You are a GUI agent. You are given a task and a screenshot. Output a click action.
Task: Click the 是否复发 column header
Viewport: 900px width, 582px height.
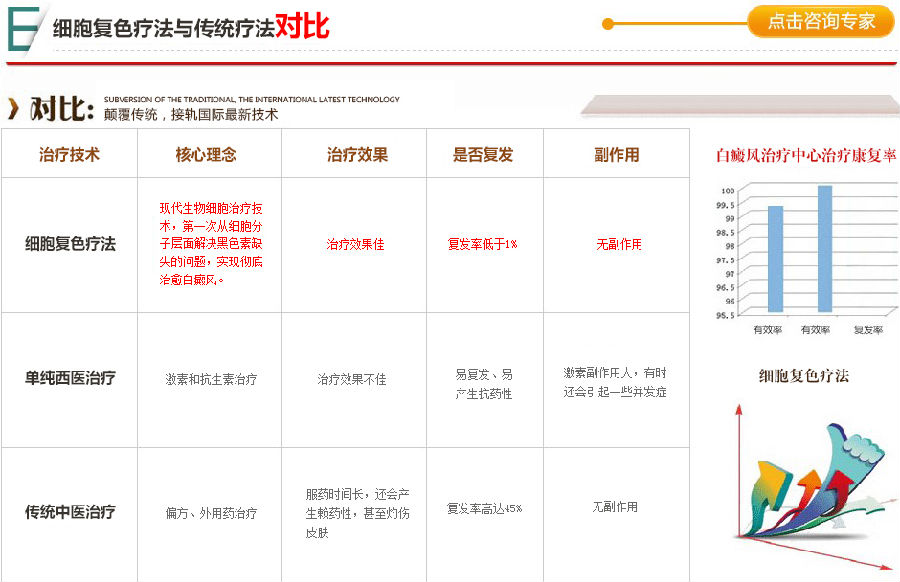click(x=483, y=154)
